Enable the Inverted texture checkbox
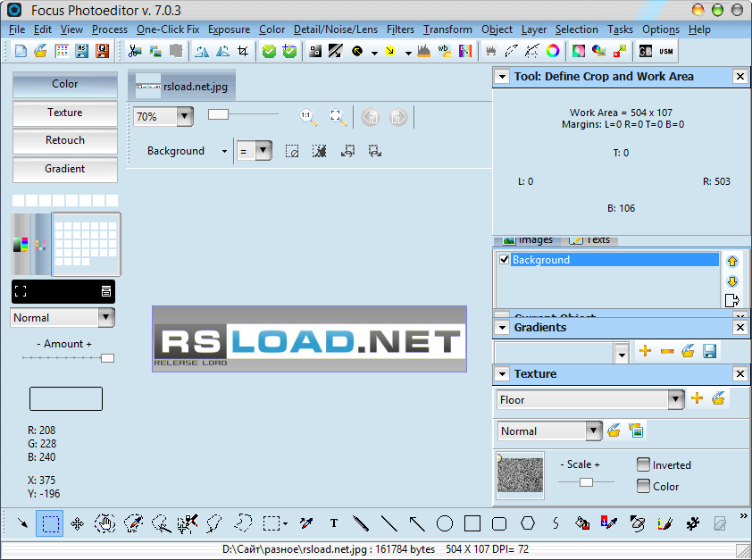Viewport: 752px width, 560px height. pyautogui.click(x=643, y=464)
